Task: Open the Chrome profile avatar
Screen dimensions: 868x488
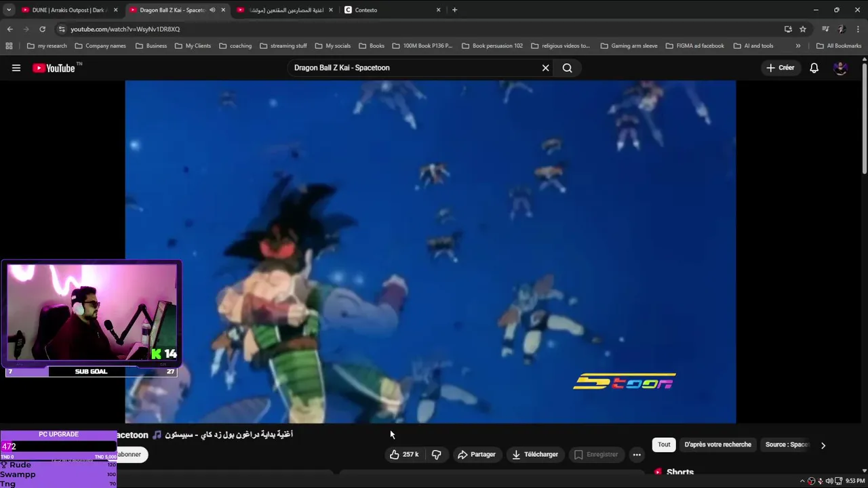Action: [842, 29]
